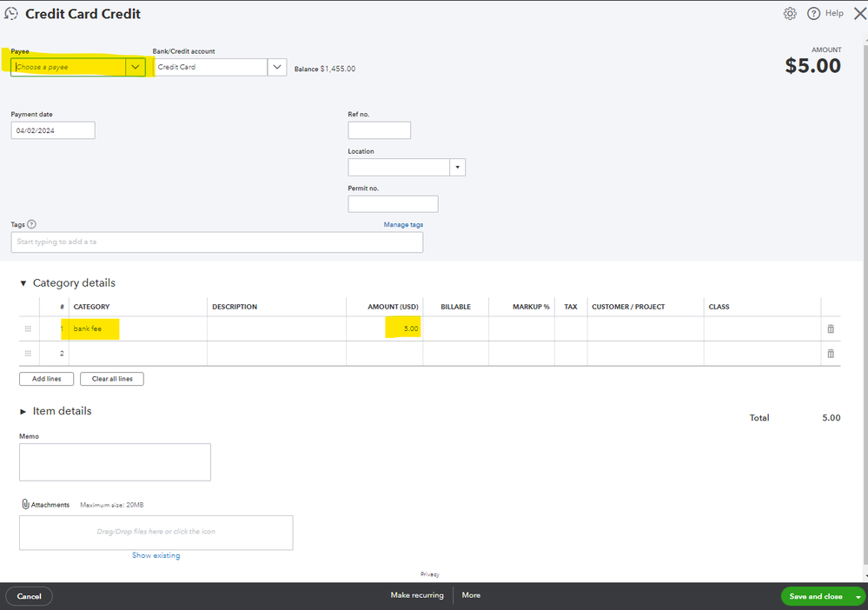Click the Show existing attachments link
The width and height of the screenshot is (868, 610).
tap(156, 555)
